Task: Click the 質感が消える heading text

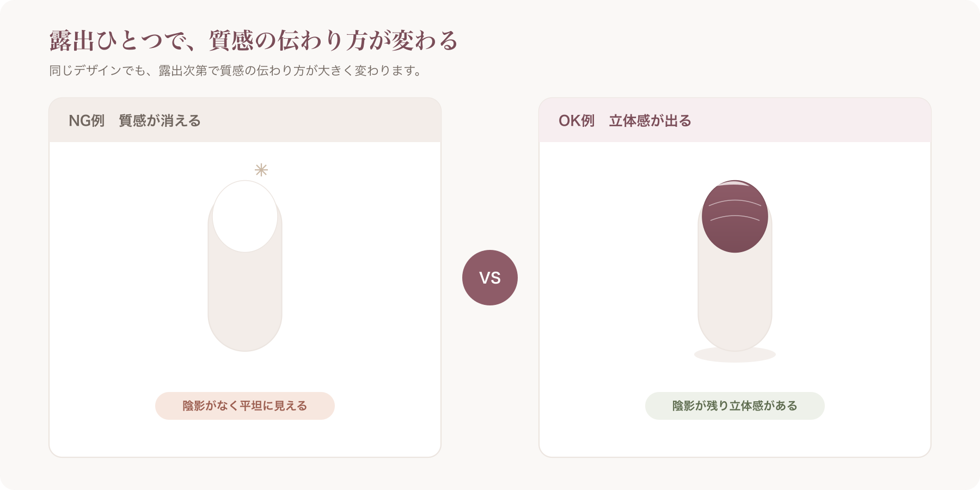Action: click(x=160, y=120)
